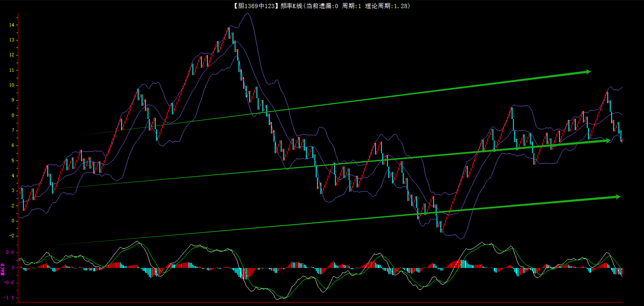Click the middle green trend arrow's arrowhead
644x306 pixels.
click(x=607, y=141)
